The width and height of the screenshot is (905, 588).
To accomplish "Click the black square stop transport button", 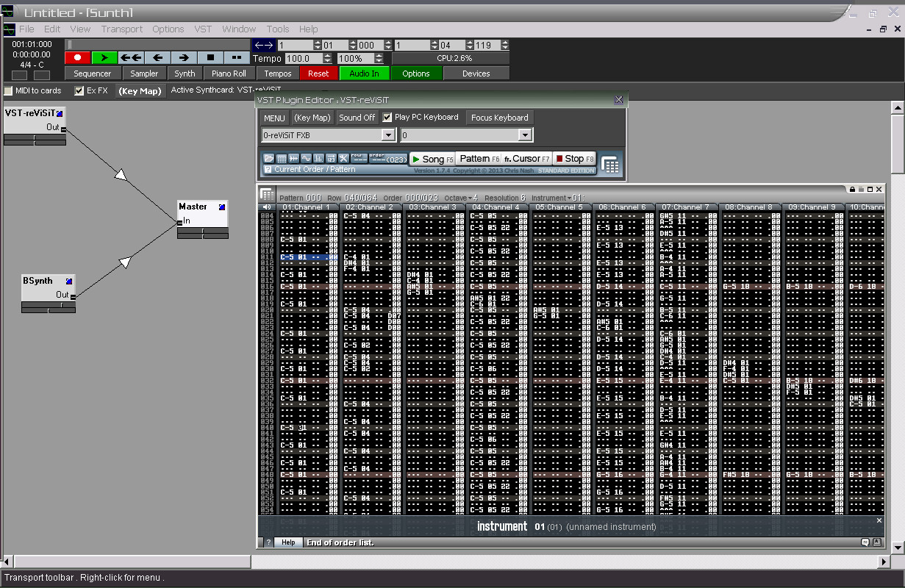I will [210, 58].
